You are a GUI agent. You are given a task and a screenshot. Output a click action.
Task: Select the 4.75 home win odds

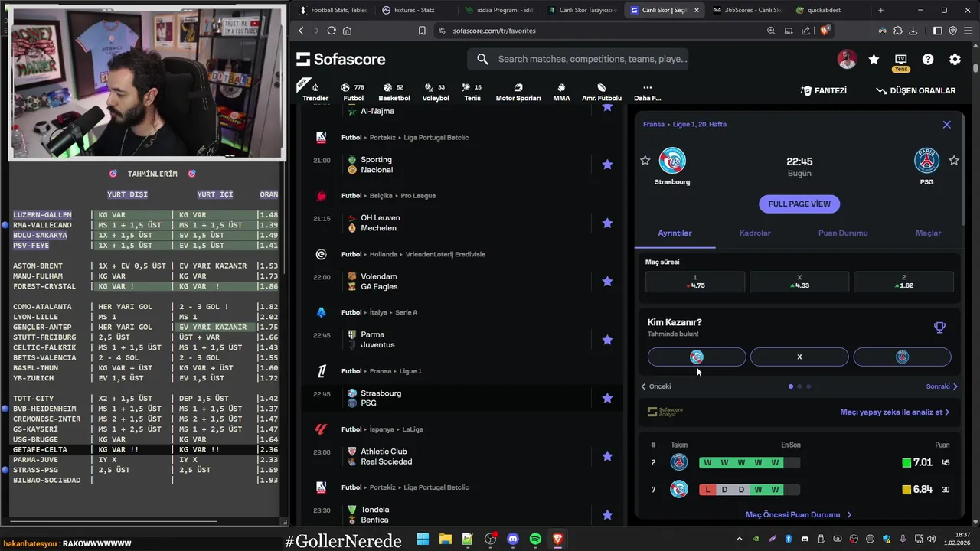pyautogui.click(x=695, y=282)
